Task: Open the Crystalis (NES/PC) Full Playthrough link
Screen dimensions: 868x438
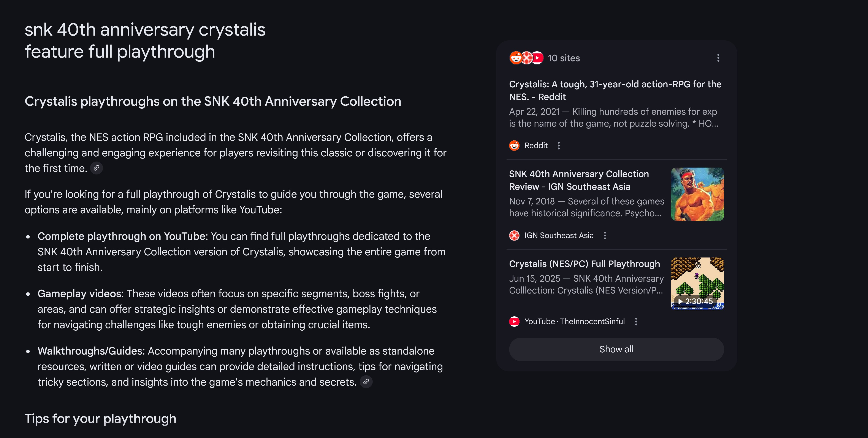Action: click(x=584, y=264)
